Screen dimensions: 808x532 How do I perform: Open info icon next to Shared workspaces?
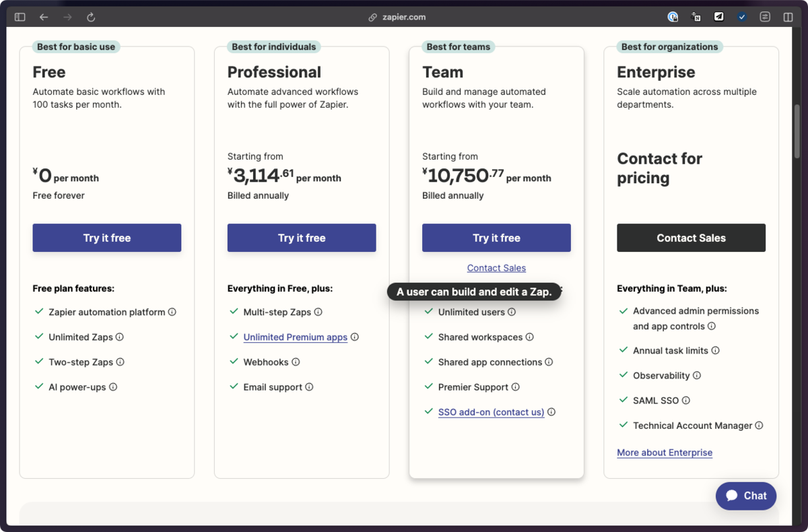click(x=530, y=337)
